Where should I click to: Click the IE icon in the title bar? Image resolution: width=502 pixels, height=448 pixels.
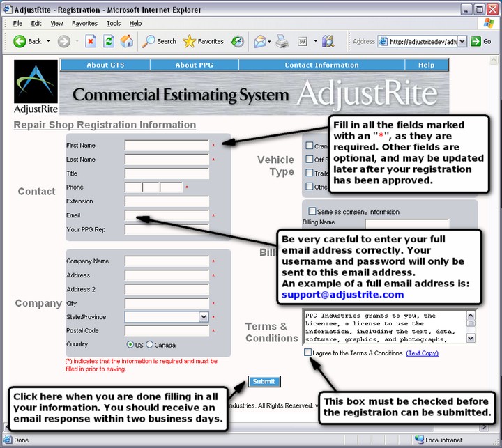(8, 9)
